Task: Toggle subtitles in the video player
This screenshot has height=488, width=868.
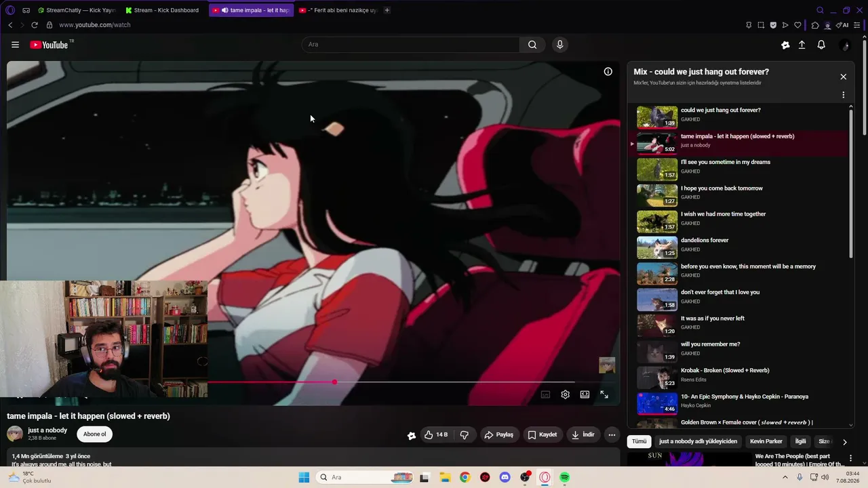Action: [x=545, y=394]
